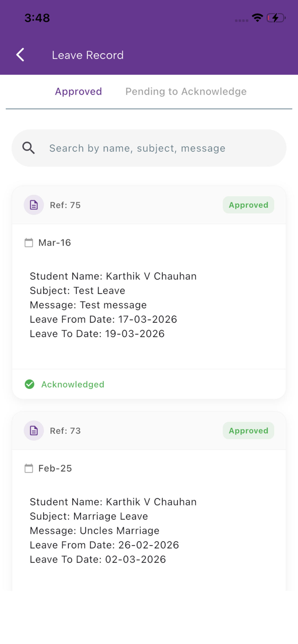Tap the Acknowledged status label
This screenshot has width=298, height=644.
tap(73, 384)
